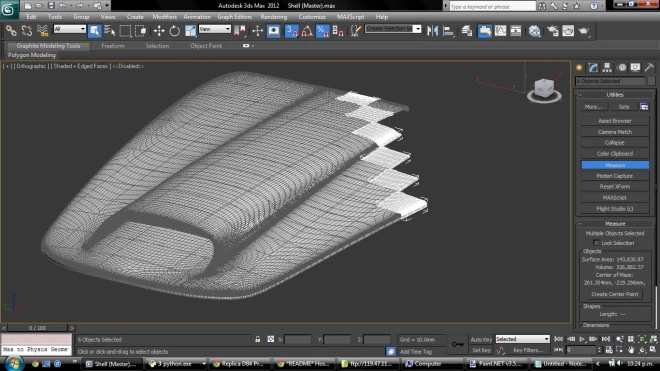The width and height of the screenshot is (660, 371).
Task: Switch to the Freeform ribbon tab
Action: (x=113, y=45)
